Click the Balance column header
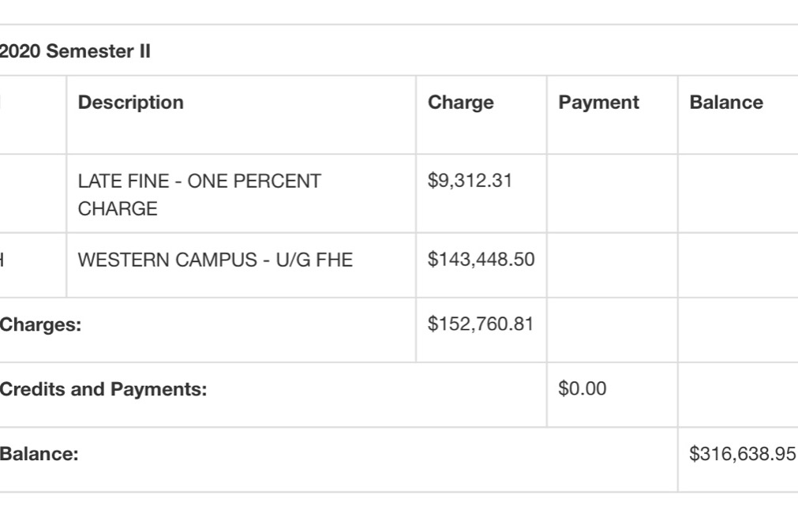798x532 pixels. (x=725, y=103)
